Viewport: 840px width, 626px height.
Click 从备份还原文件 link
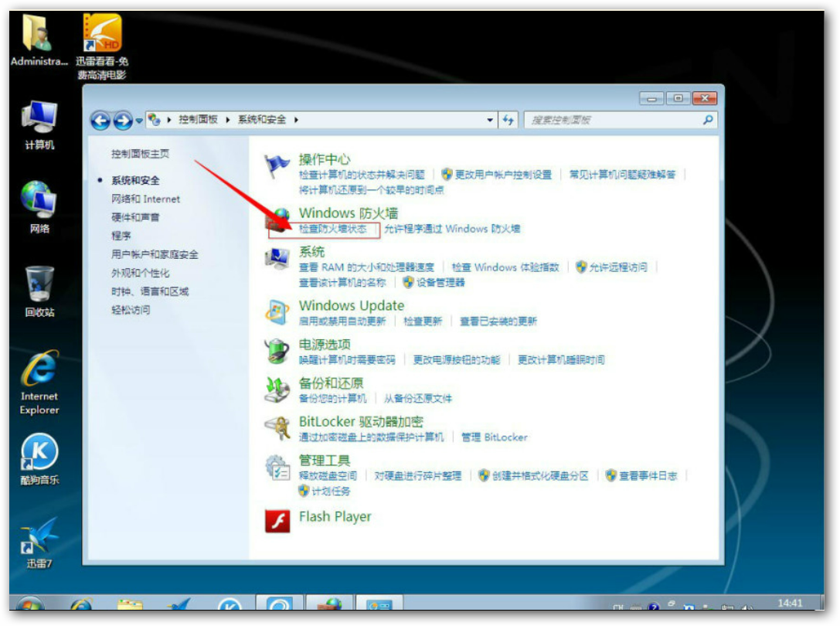(x=418, y=398)
